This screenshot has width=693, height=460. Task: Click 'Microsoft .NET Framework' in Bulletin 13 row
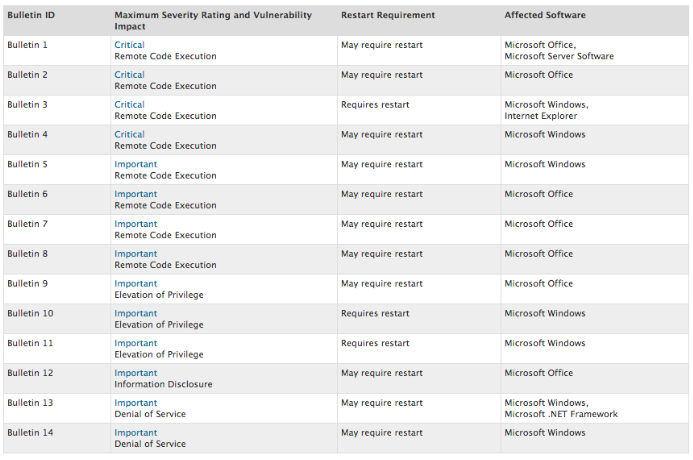[561, 414]
